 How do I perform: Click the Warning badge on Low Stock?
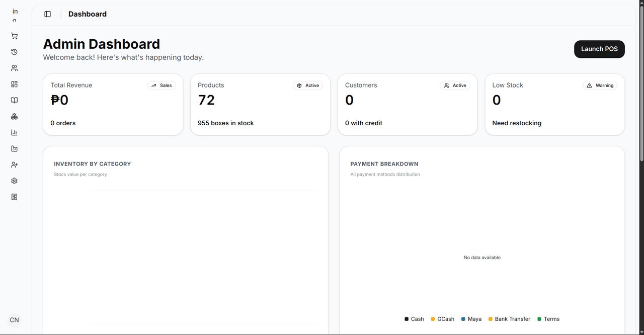(600, 86)
